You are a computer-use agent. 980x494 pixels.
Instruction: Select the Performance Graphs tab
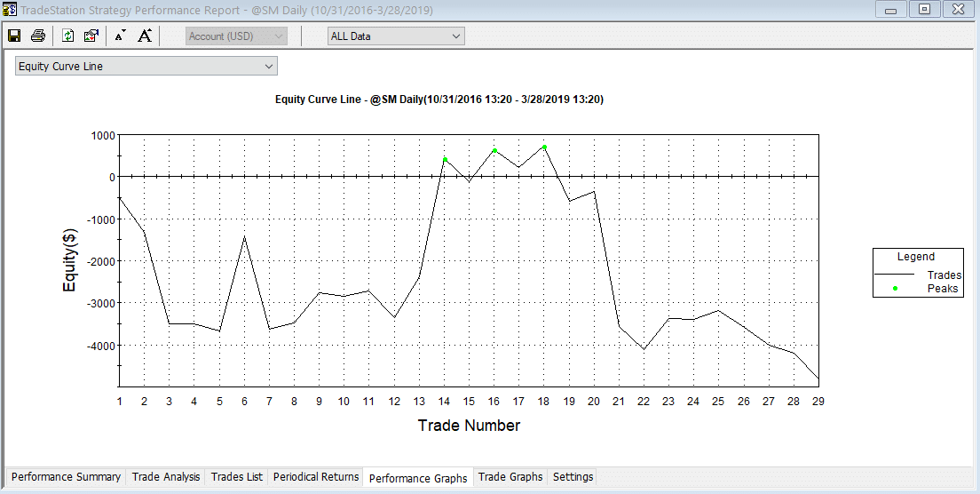(x=418, y=478)
